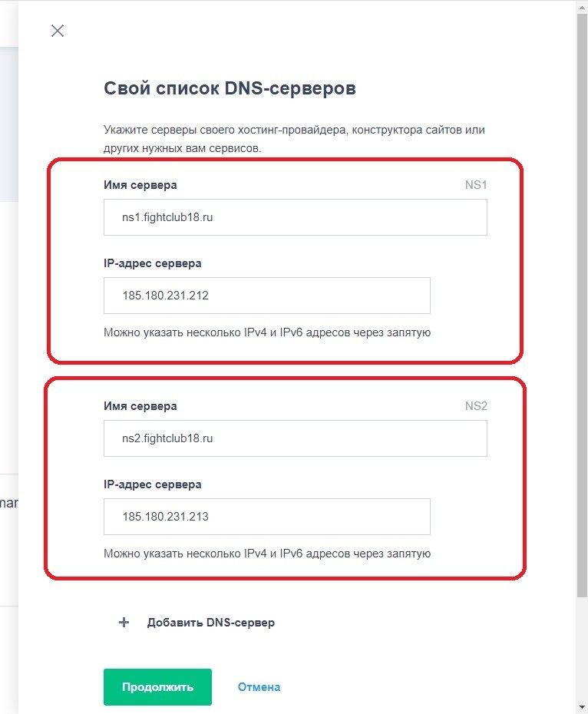Click the IP-адрес сервера label above 185.180.231.213
588x714 pixels.
pyautogui.click(x=152, y=484)
